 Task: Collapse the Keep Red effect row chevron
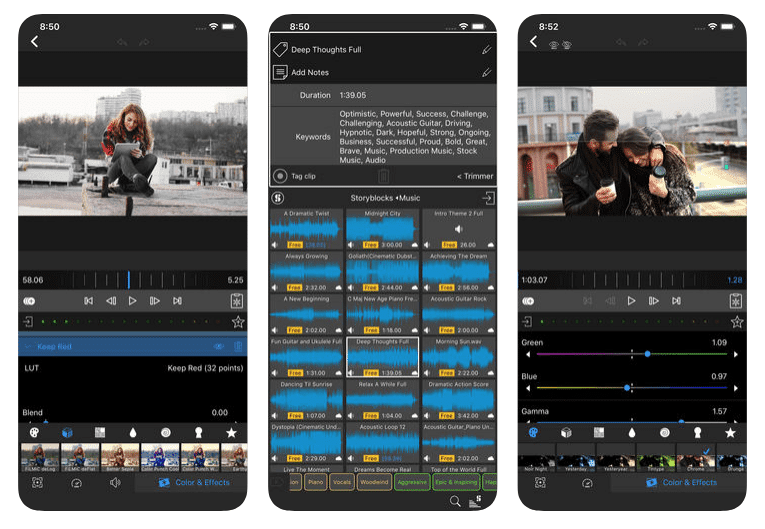28,346
